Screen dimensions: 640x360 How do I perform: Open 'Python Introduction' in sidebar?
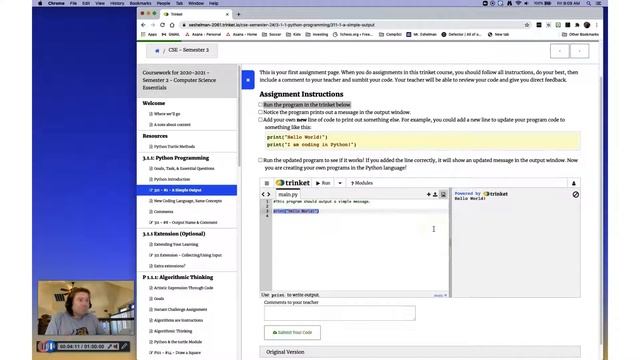tap(172, 179)
